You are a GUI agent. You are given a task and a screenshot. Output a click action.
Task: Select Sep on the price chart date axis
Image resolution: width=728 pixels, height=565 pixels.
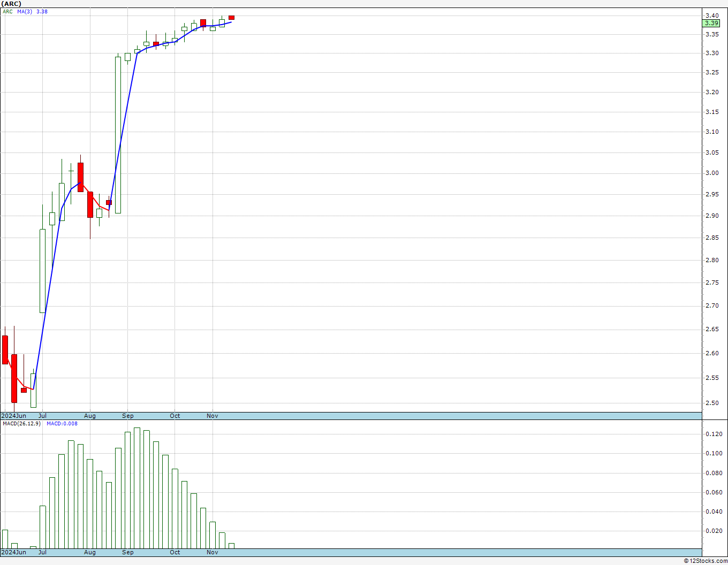(127, 416)
